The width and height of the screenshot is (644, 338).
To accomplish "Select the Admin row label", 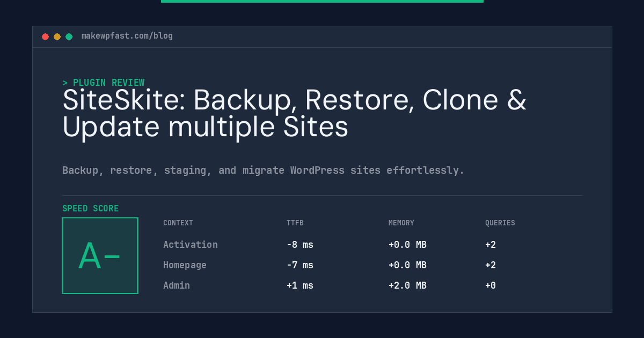I will pyautogui.click(x=177, y=285).
